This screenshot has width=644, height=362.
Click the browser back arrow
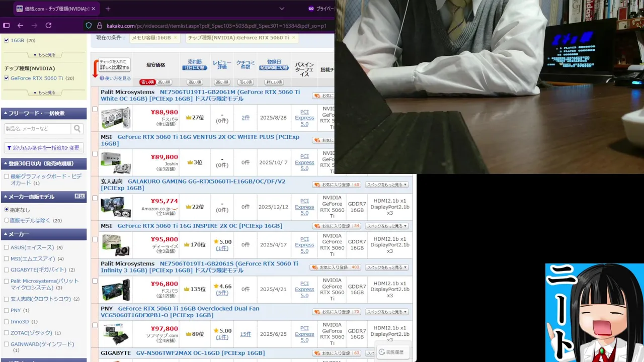[x=20, y=25]
